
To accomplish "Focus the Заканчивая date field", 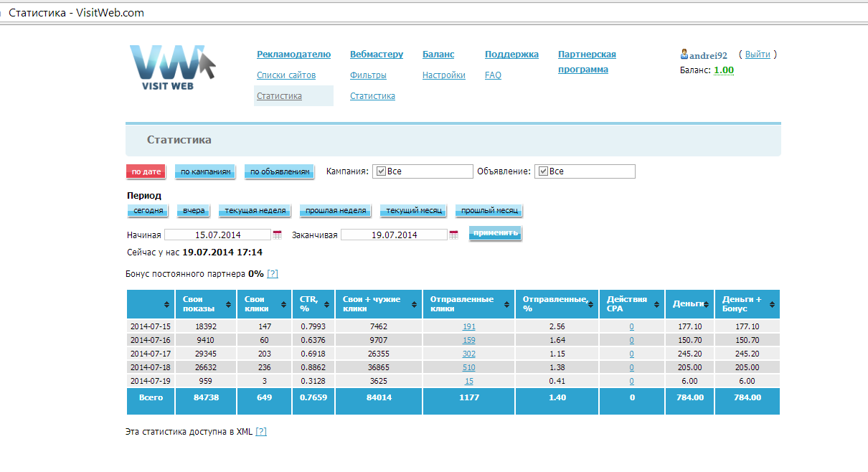I will pyautogui.click(x=395, y=235).
